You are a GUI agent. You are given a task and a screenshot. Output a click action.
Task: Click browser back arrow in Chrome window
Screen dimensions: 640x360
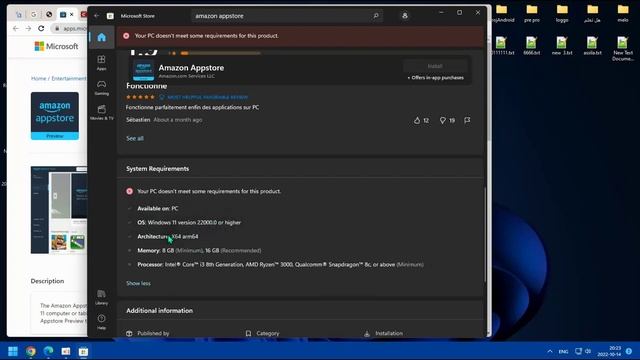(16, 28)
